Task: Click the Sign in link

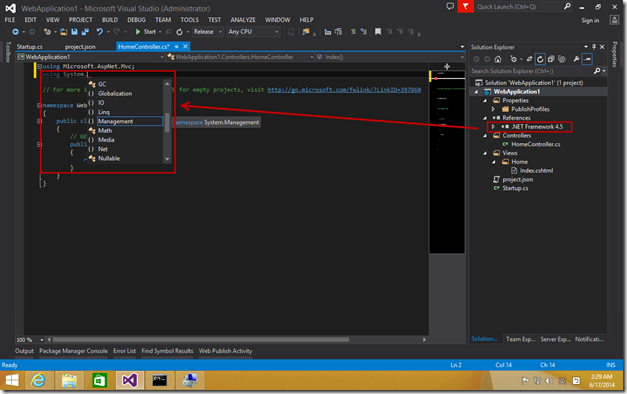Action: [x=590, y=20]
